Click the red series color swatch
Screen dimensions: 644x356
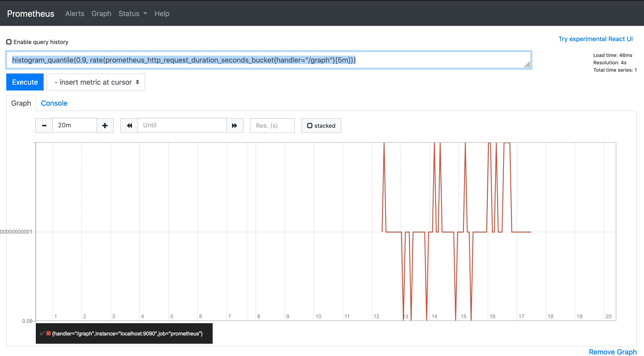tap(49, 333)
